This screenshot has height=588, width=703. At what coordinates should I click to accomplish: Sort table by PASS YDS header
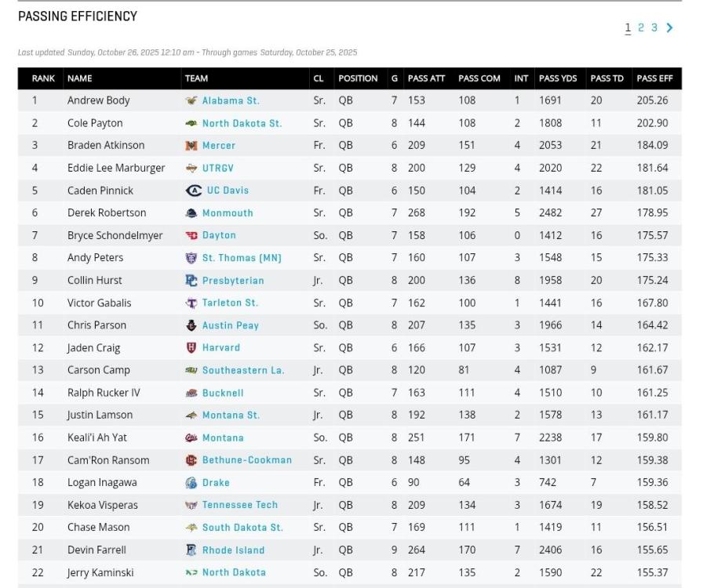(558, 78)
